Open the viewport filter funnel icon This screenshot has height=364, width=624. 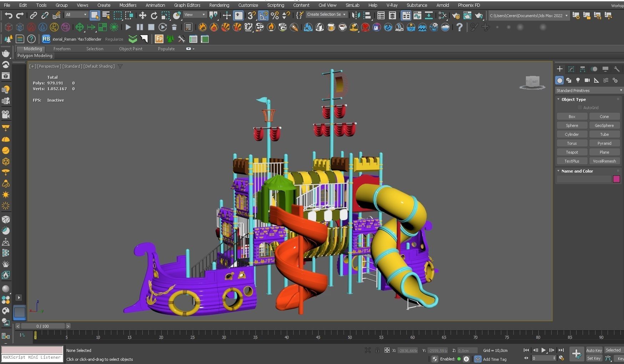(120, 66)
